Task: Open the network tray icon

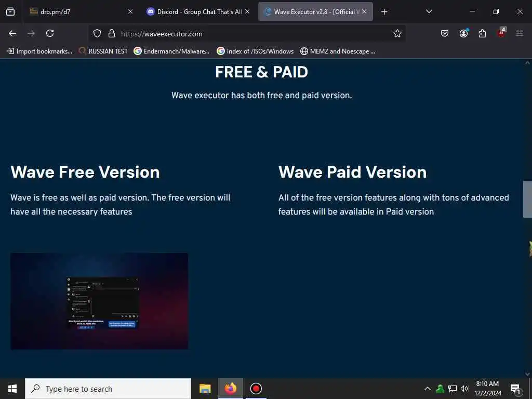Action: point(453,389)
